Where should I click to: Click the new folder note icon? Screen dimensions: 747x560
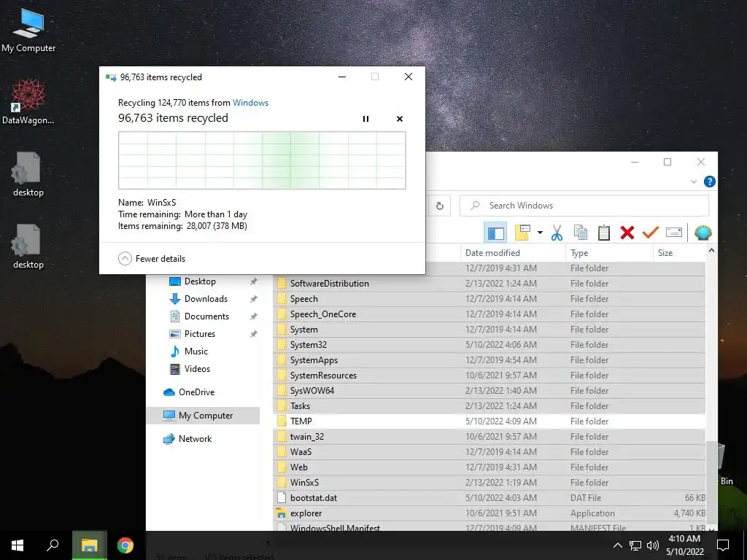(522, 233)
